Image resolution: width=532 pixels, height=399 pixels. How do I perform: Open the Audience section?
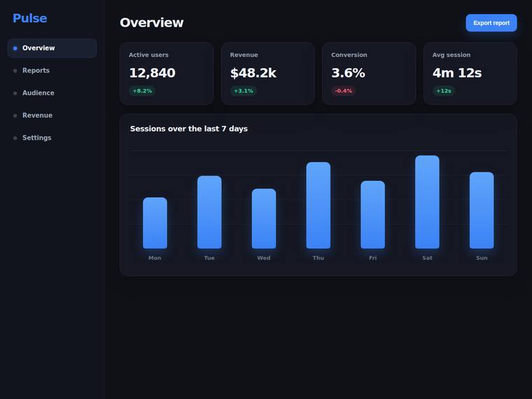[x=52, y=93]
